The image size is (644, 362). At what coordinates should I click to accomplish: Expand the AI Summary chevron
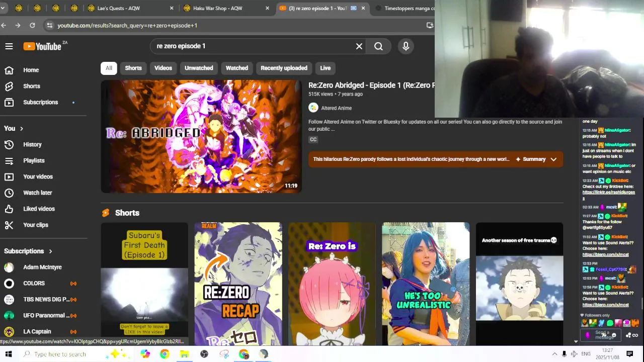(553, 159)
